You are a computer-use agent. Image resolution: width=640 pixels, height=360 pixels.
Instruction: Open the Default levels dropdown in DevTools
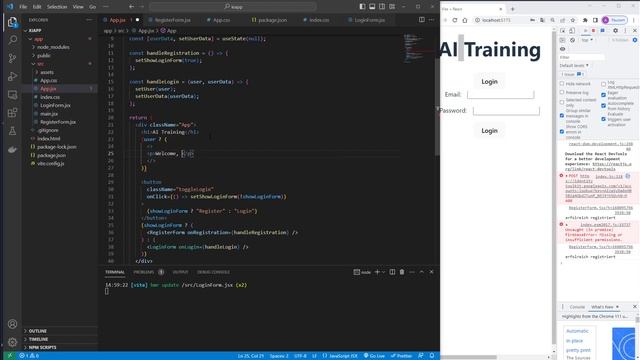574,66
